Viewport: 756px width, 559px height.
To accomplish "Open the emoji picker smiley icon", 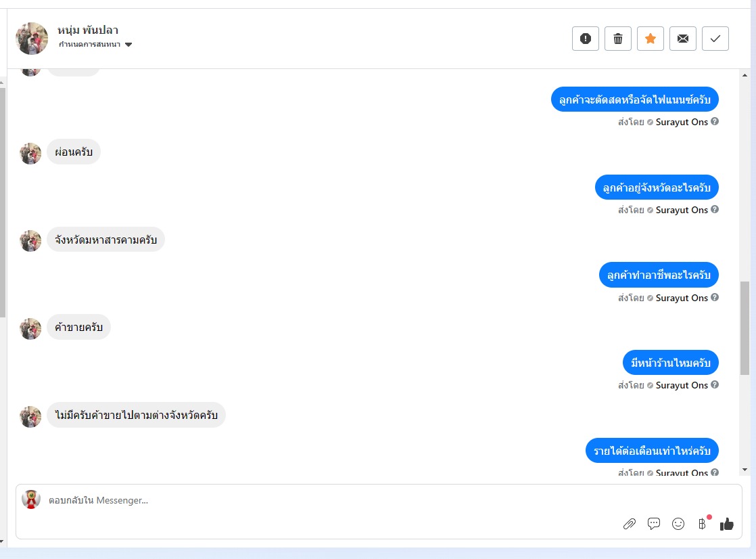I will (678, 524).
